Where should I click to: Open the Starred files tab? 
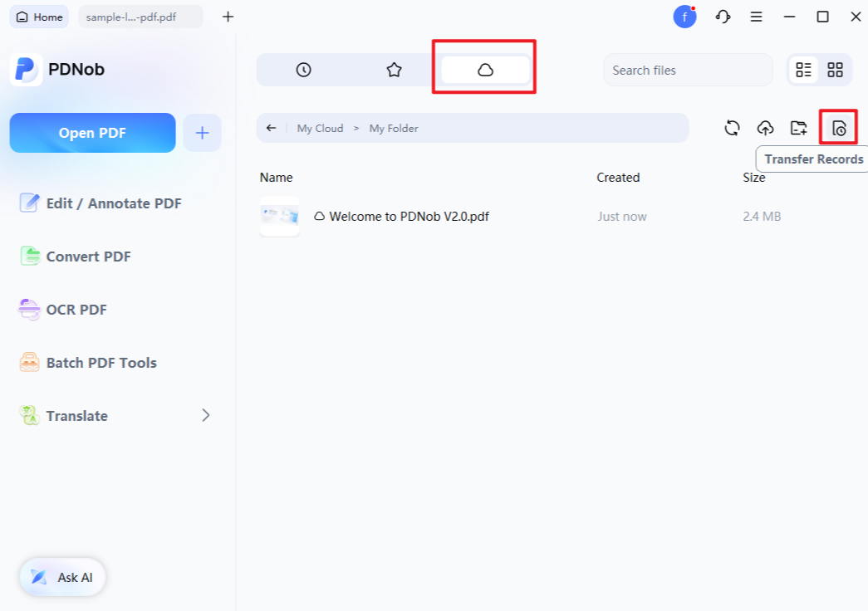pos(394,70)
